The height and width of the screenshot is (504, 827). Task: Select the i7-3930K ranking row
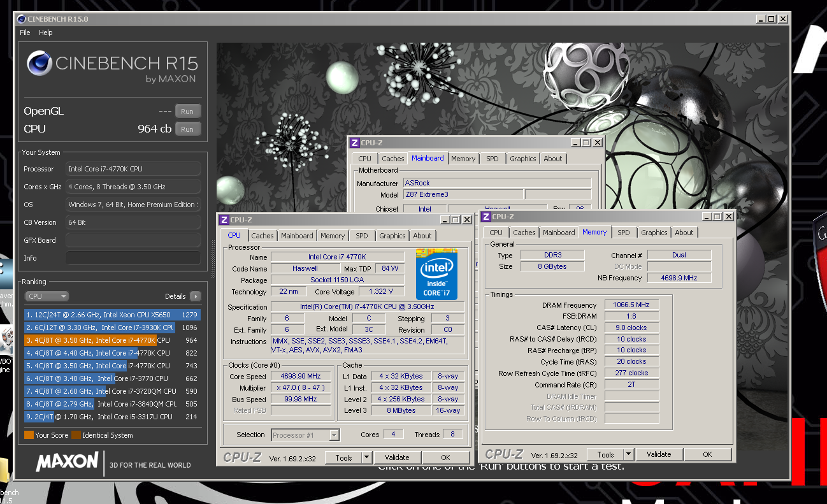click(x=112, y=328)
